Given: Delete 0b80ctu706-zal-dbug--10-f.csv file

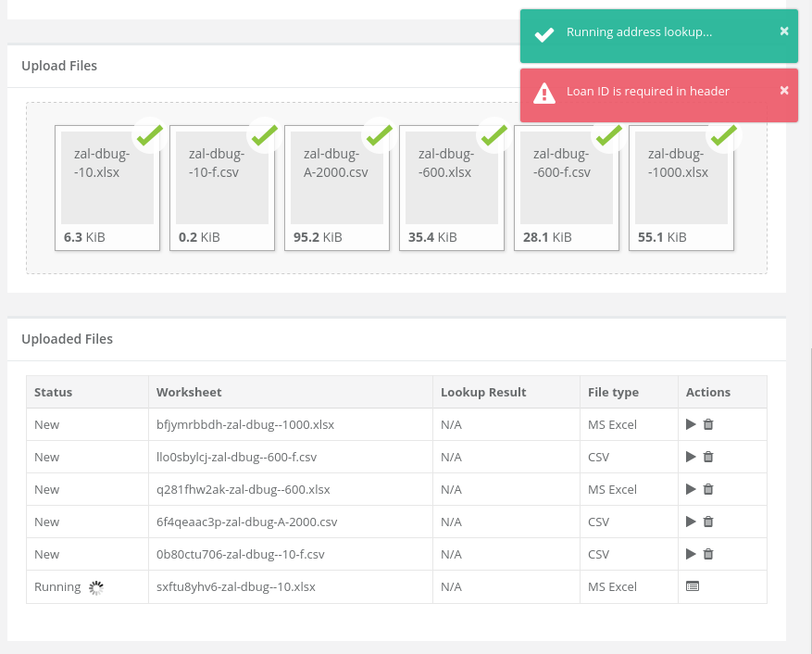Looking at the screenshot, I should [x=708, y=554].
